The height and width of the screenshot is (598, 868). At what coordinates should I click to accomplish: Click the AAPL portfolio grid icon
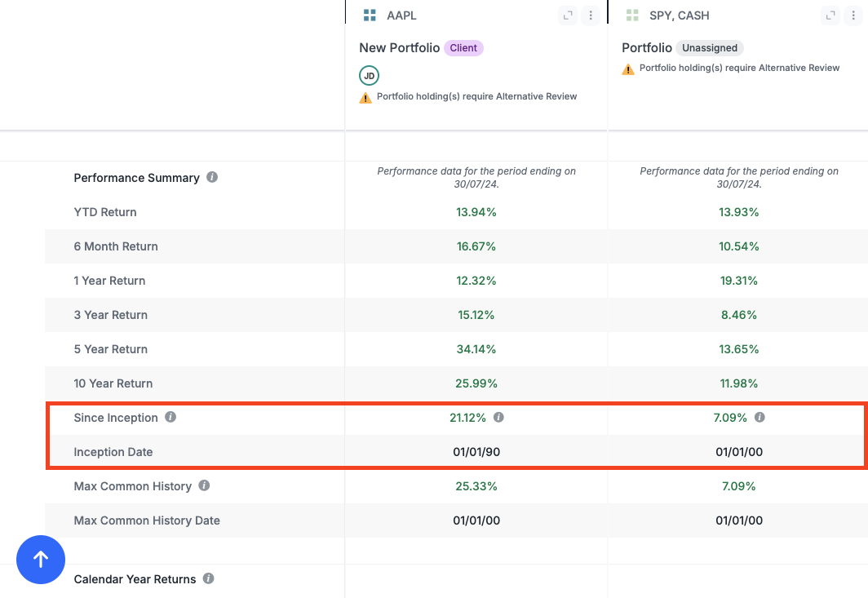370,16
